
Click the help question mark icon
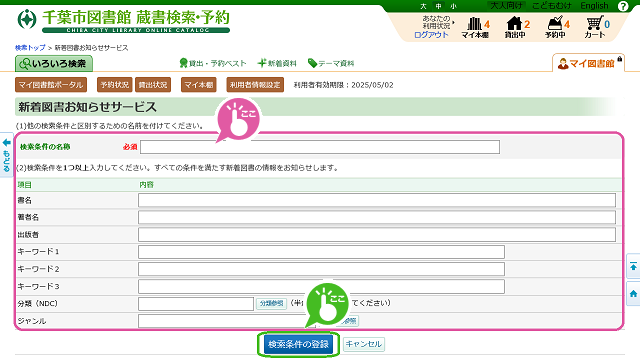623,6
